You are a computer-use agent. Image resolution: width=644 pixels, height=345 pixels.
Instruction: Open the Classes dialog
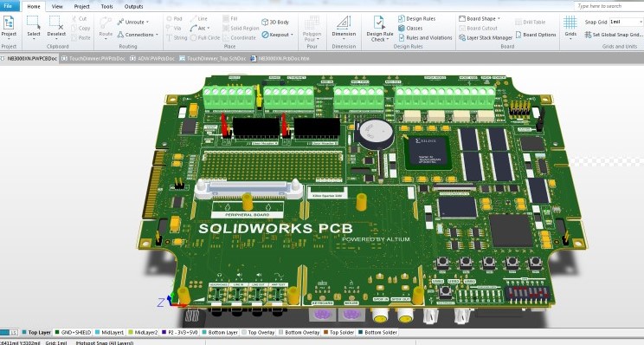410,28
